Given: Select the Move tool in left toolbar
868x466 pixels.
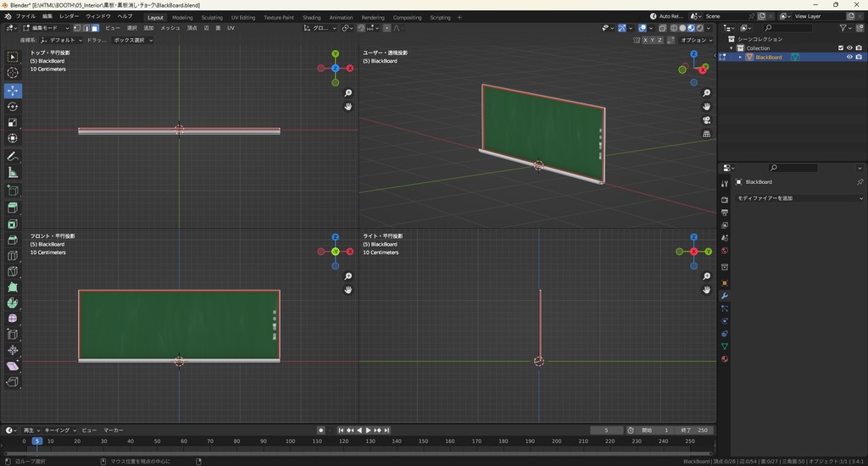Looking at the screenshot, I should pos(13,90).
